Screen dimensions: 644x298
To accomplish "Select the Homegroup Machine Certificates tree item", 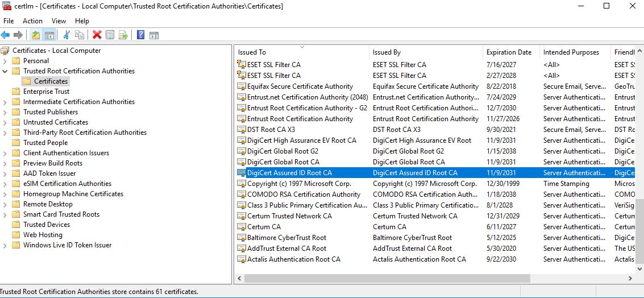I will pos(73,194).
